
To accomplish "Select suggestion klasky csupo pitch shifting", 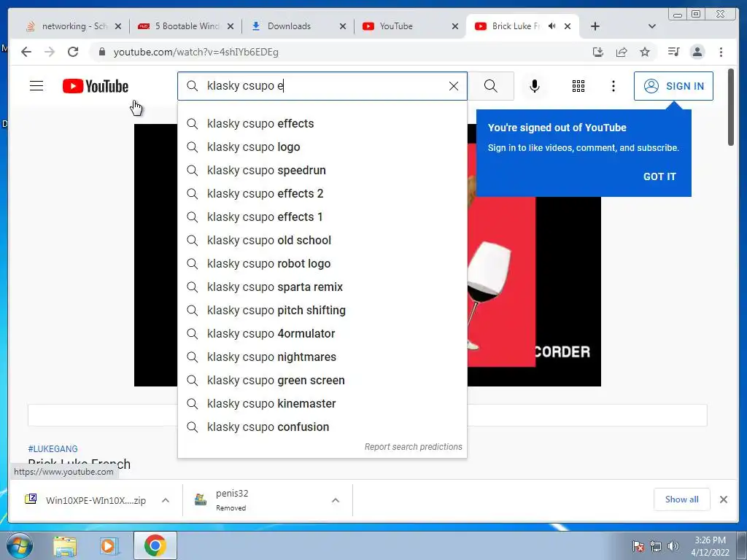I will click(322, 311).
